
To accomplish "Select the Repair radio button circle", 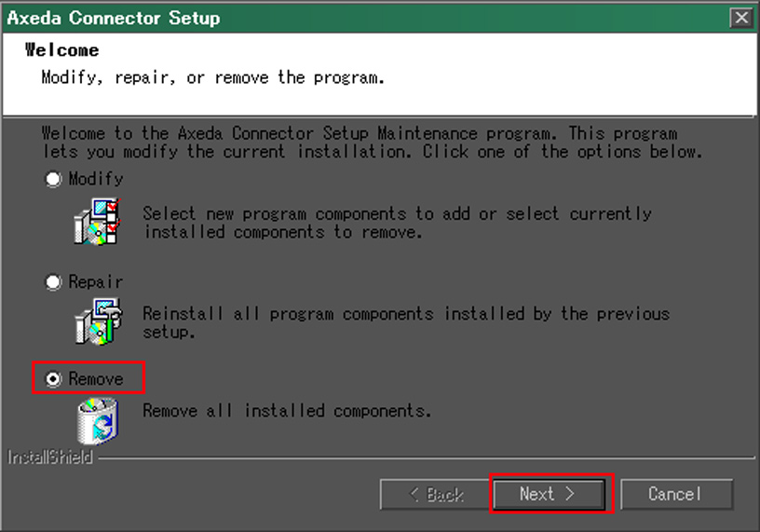I will [53, 281].
